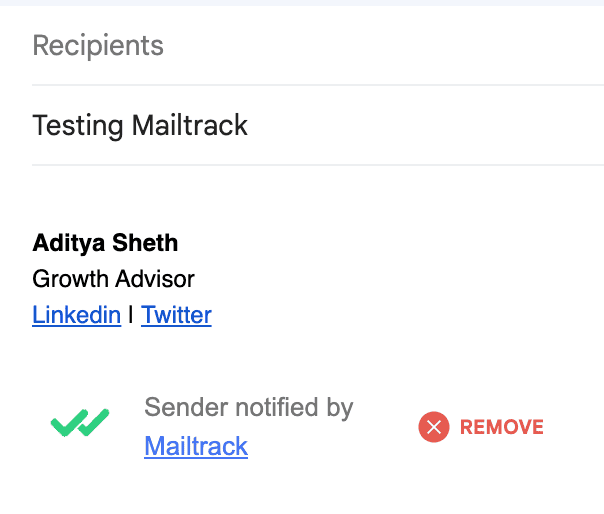Click the Growth Advisor title line
This screenshot has height=514, width=604.
(113, 279)
